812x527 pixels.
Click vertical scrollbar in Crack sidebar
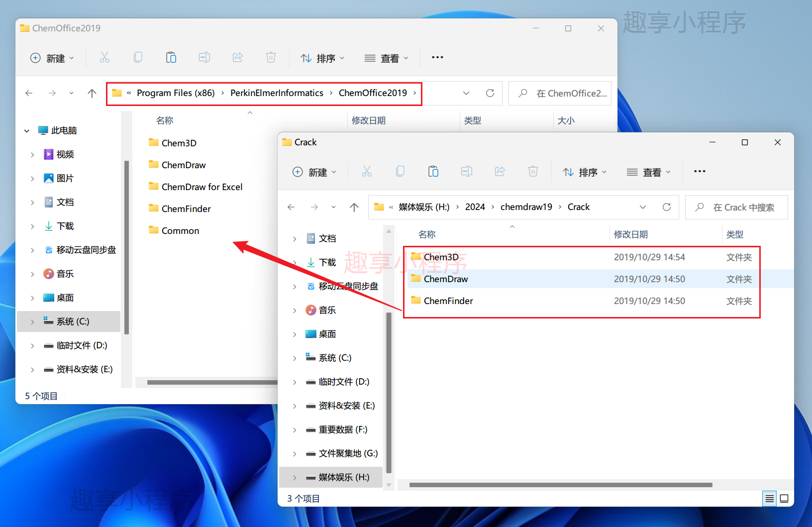point(389,393)
